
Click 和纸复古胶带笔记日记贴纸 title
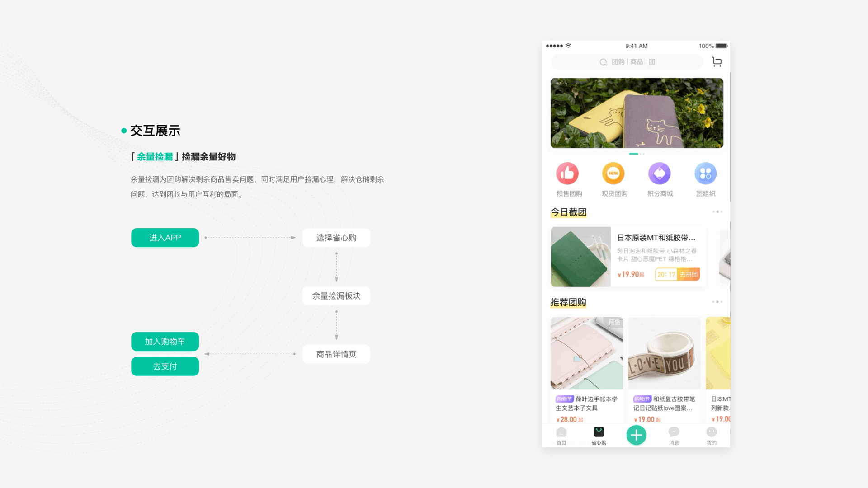(x=664, y=404)
